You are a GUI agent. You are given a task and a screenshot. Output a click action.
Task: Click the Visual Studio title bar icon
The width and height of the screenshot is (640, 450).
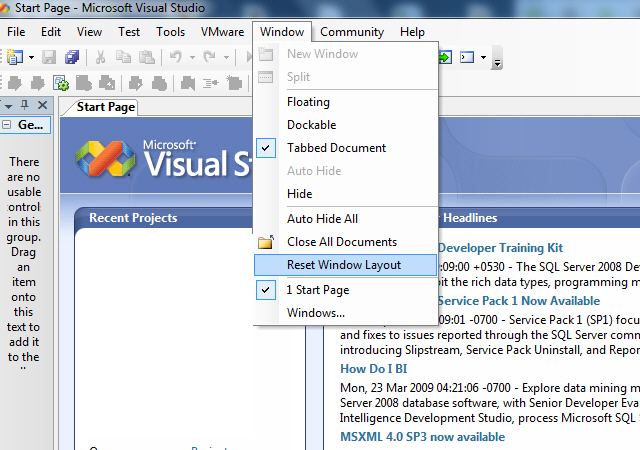coord(4,8)
